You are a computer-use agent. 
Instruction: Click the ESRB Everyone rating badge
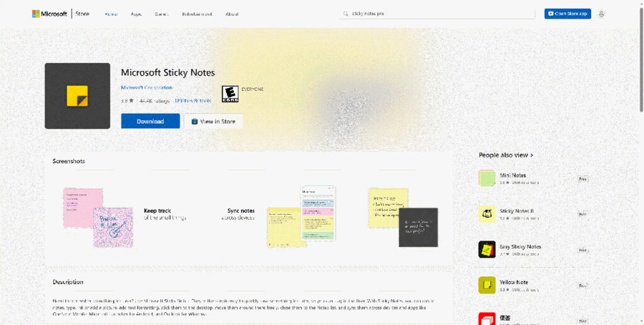click(230, 94)
